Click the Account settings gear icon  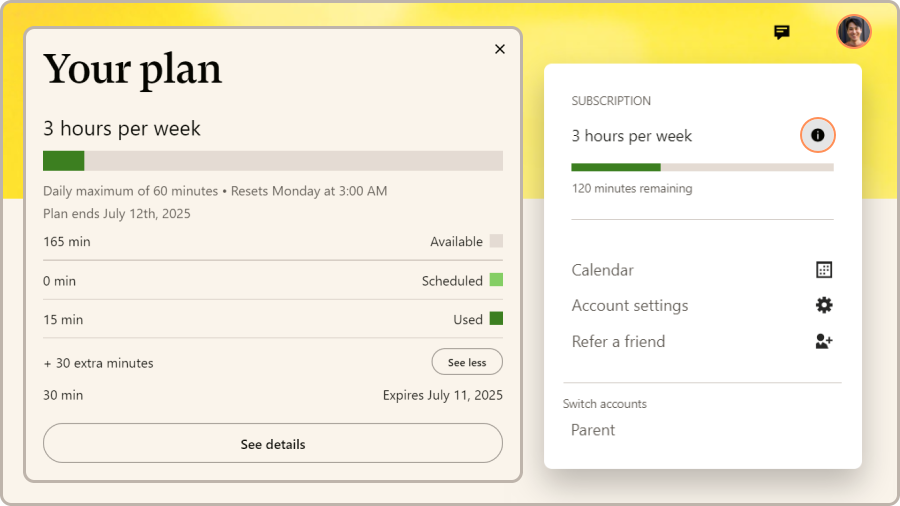(x=823, y=305)
